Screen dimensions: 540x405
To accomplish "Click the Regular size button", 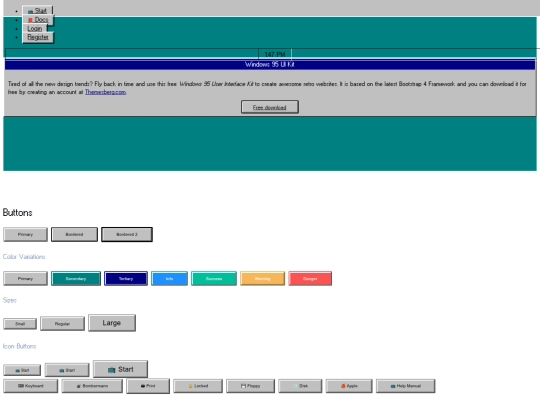I will [62, 324].
